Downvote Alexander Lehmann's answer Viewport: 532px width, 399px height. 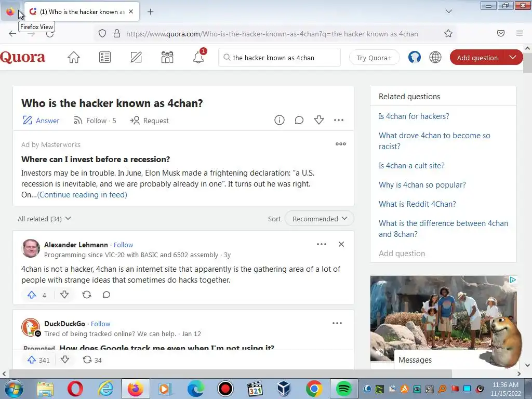click(x=64, y=295)
